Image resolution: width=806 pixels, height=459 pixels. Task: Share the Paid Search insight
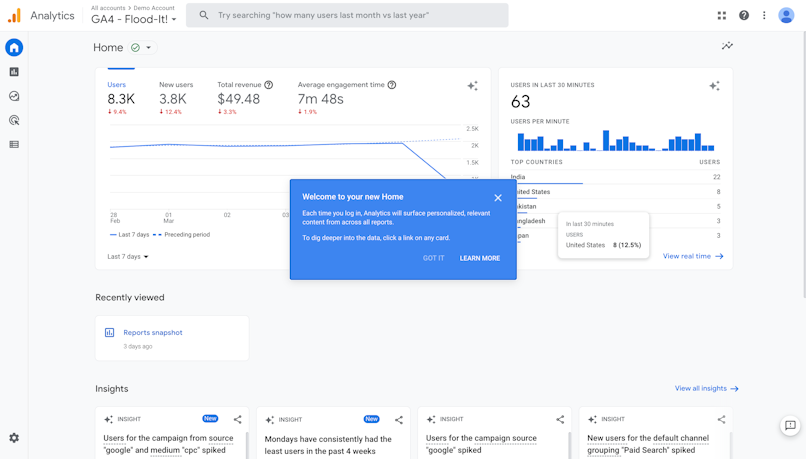coord(722,419)
